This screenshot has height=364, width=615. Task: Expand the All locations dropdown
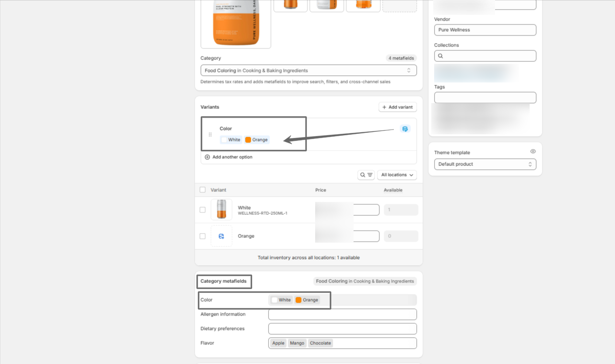point(397,175)
